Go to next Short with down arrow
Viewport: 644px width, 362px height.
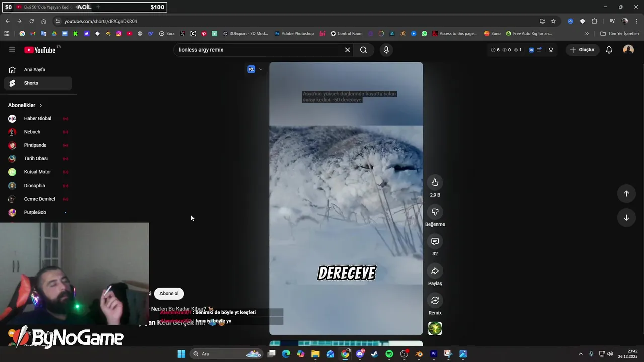click(x=626, y=218)
